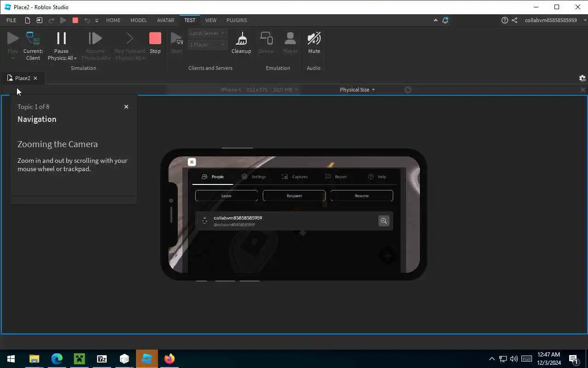Click the Open/import file icon in quick access bar
This screenshot has width=588, height=368.
click(x=39, y=20)
